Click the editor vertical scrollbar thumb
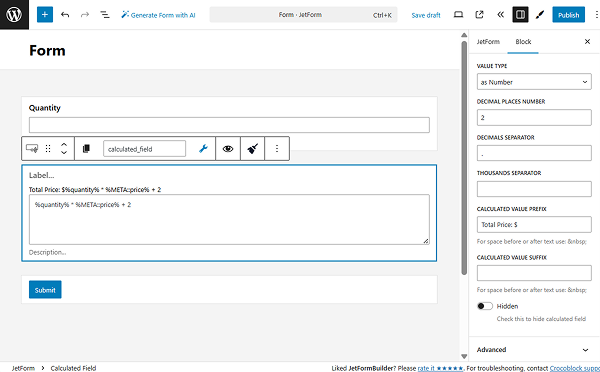 pyautogui.click(x=464, y=158)
